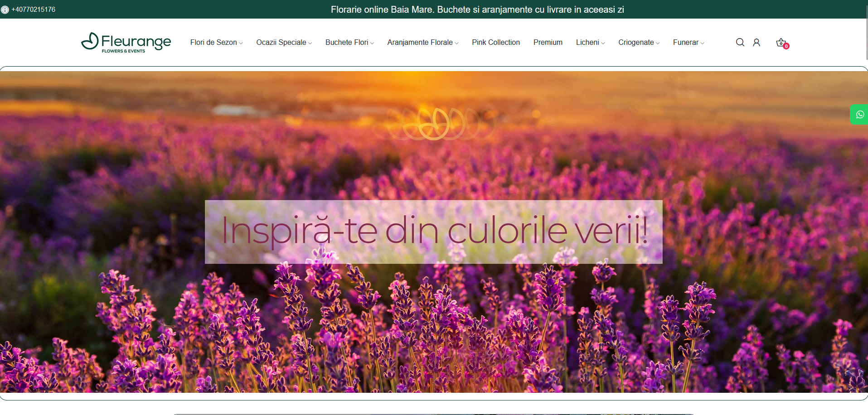Expand the Criogenate menu

click(x=639, y=42)
